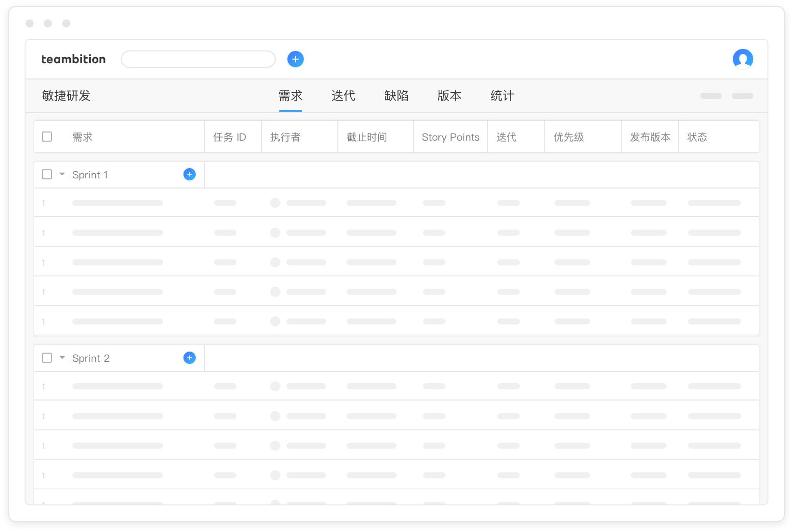Open the user profile avatar
Image resolution: width=793 pixels, height=532 pixels.
(743, 59)
